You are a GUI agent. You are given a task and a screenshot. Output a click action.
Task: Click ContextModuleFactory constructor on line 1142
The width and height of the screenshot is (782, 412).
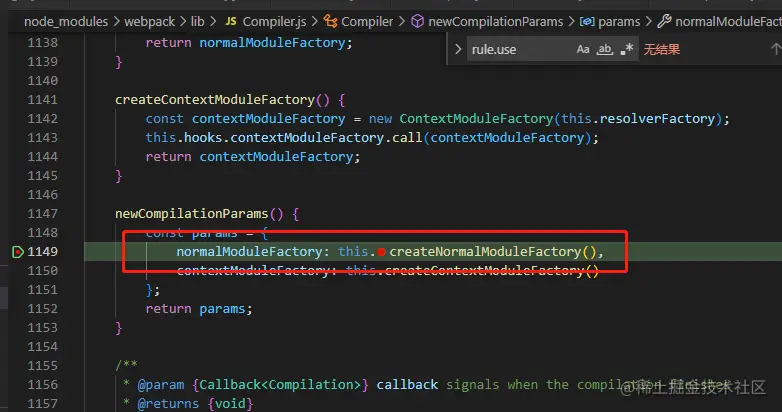pyautogui.click(x=476, y=119)
